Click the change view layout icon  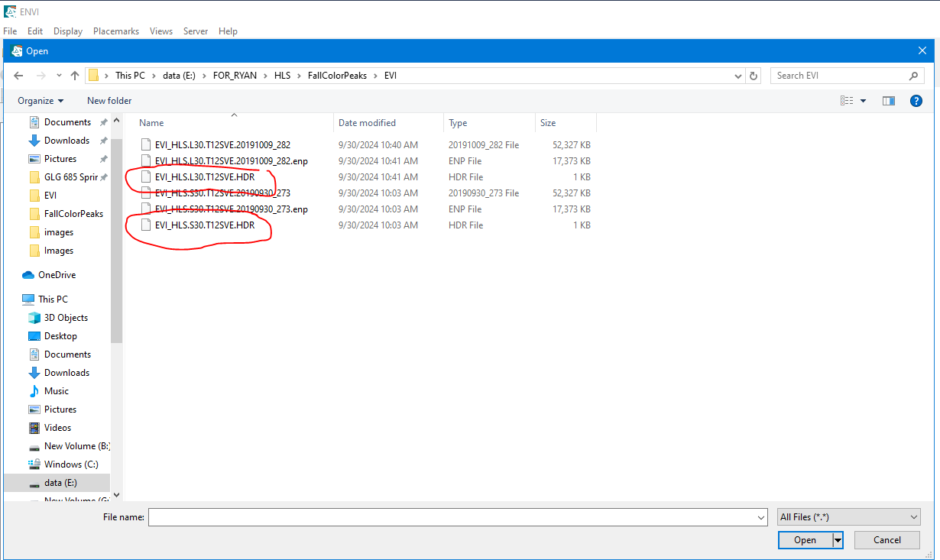(x=847, y=101)
